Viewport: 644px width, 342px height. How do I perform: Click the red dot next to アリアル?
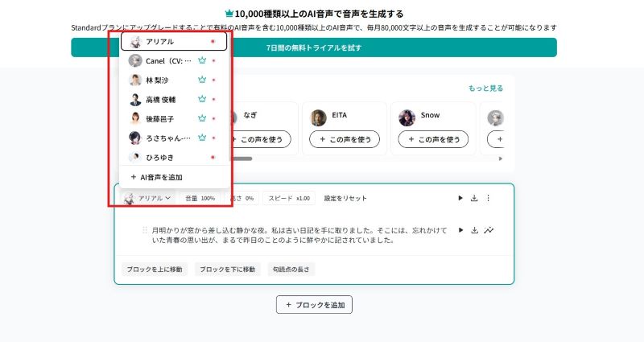[x=213, y=42]
